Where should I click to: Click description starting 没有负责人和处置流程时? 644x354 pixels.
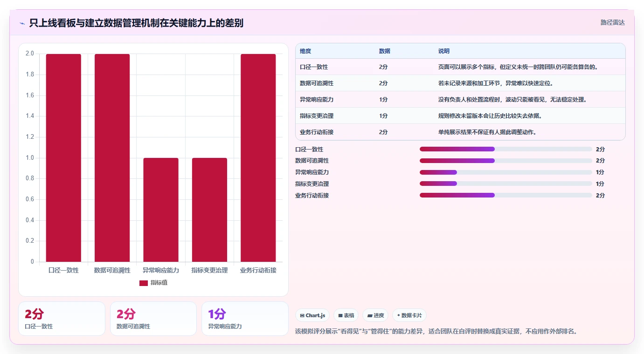[x=512, y=100]
